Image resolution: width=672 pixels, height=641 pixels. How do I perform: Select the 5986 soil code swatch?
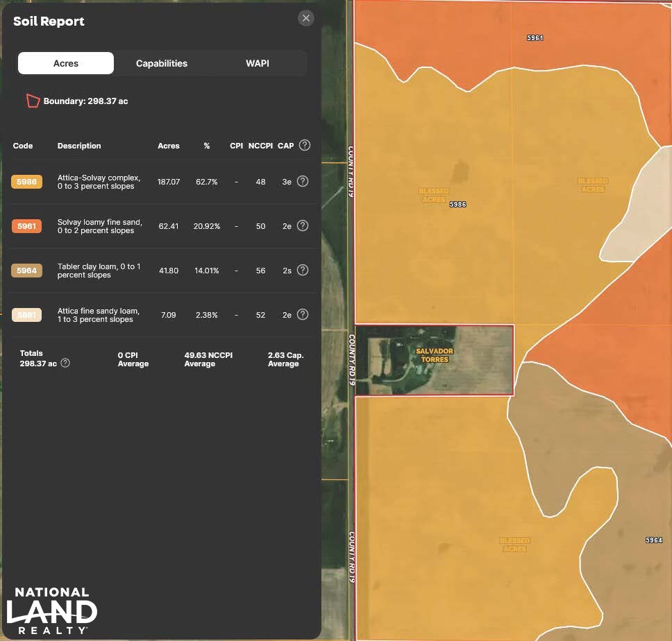pyautogui.click(x=26, y=182)
